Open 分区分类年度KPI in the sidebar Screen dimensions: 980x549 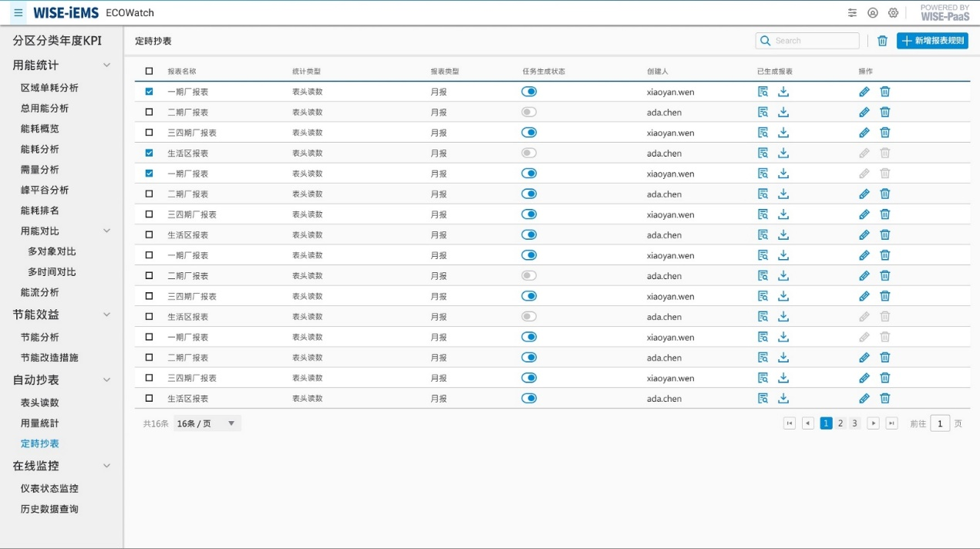pyautogui.click(x=57, y=41)
